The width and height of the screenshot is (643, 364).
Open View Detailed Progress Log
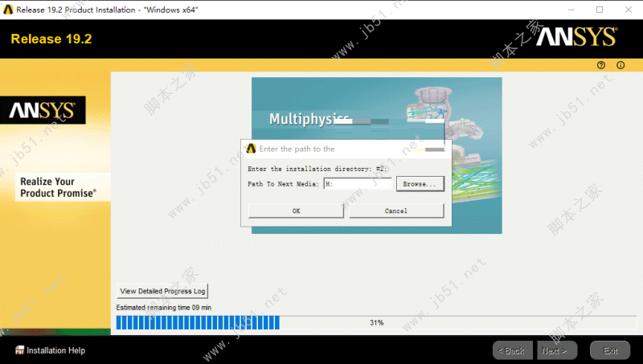[162, 291]
